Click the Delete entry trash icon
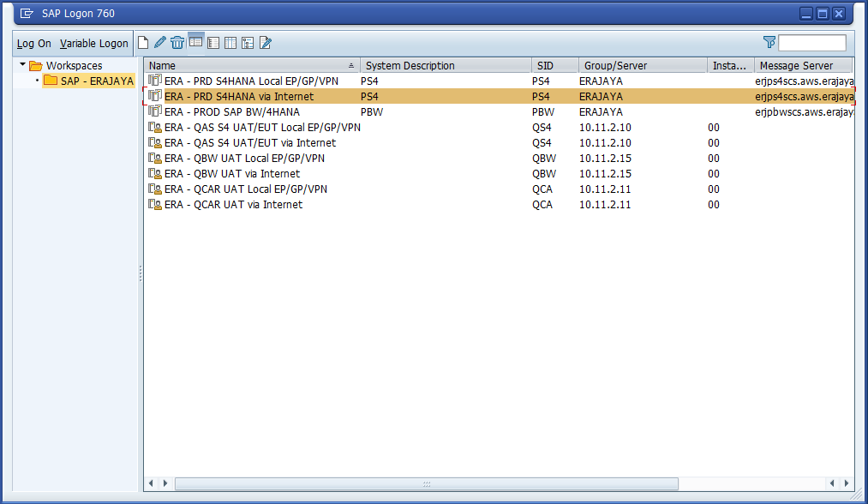Viewport: 868px width, 504px height. pyautogui.click(x=177, y=43)
